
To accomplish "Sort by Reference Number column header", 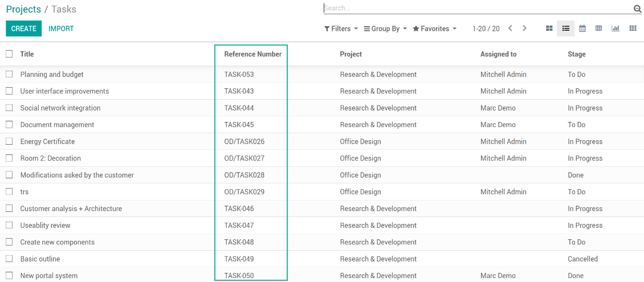I will pyautogui.click(x=252, y=54).
